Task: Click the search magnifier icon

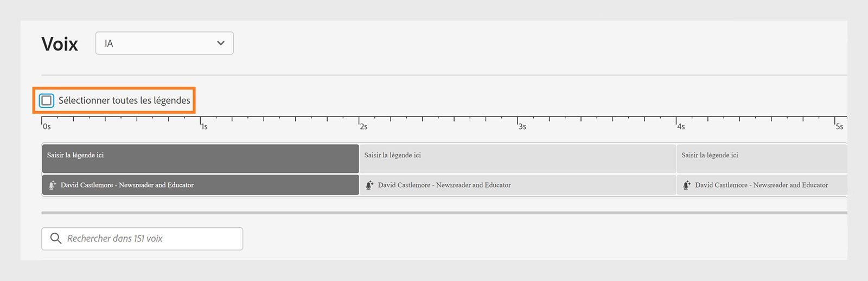Action: [x=55, y=239]
